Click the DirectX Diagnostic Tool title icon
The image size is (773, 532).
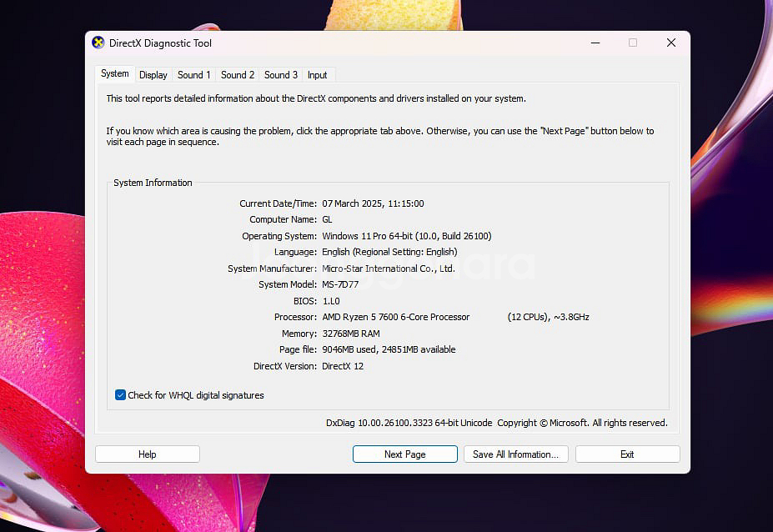98,43
